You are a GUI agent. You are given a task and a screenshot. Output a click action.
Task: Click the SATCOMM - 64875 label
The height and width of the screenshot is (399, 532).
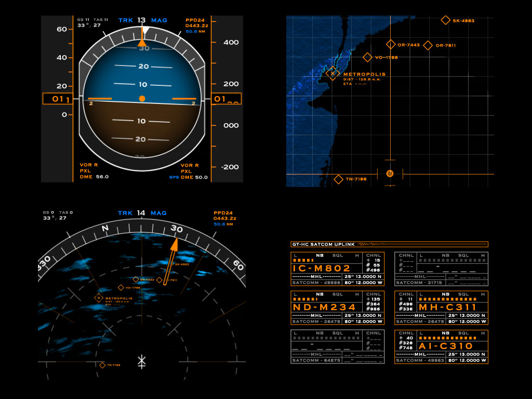coord(316,361)
